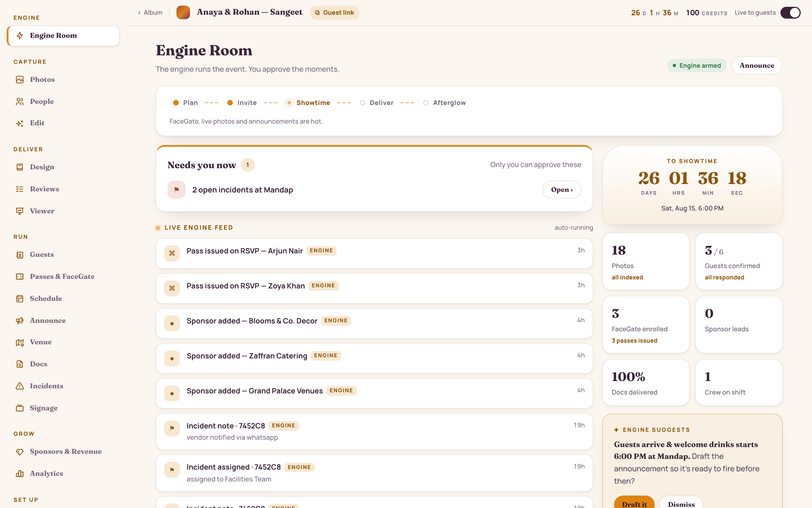Click the Edit sparkle icon
Image resolution: width=812 pixels, height=508 pixels.
(20, 123)
